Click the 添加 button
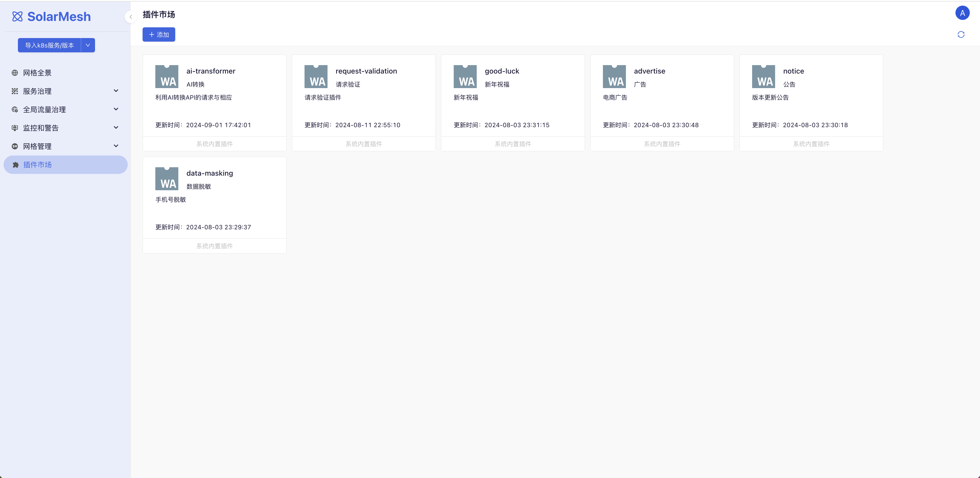This screenshot has width=980, height=478. pos(159,35)
